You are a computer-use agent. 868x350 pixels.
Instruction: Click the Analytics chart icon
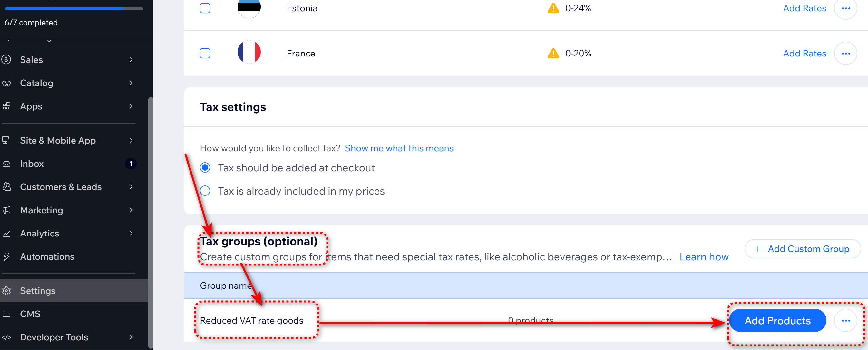coord(6,233)
